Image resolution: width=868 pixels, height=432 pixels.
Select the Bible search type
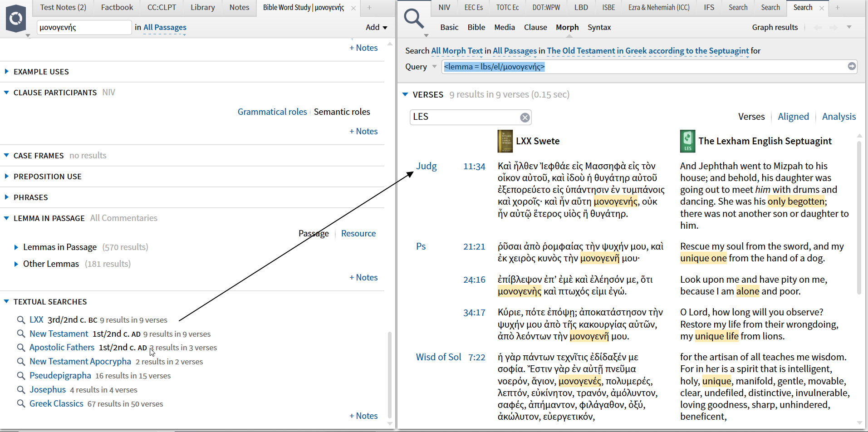(x=476, y=27)
